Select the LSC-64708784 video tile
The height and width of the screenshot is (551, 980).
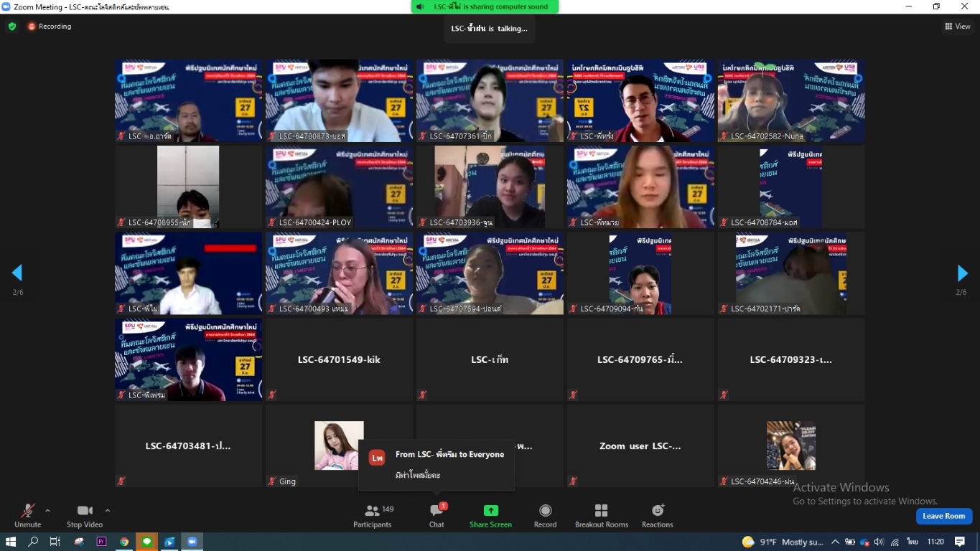(791, 187)
